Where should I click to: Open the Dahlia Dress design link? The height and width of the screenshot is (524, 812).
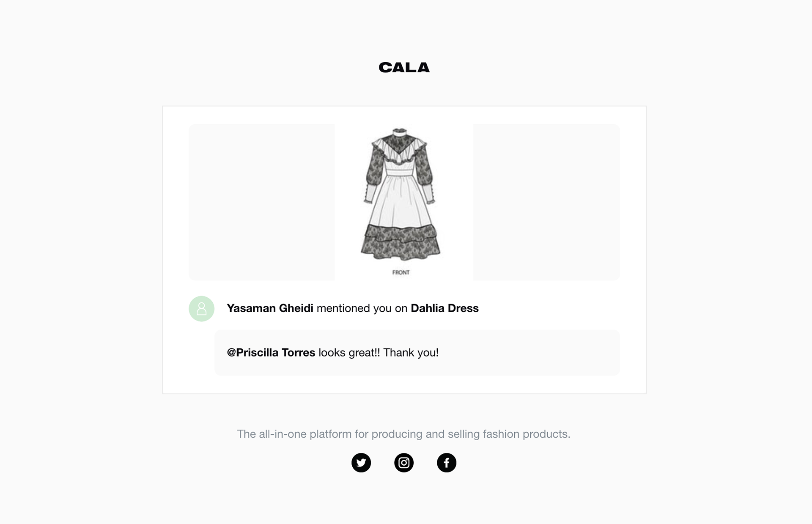(x=444, y=308)
